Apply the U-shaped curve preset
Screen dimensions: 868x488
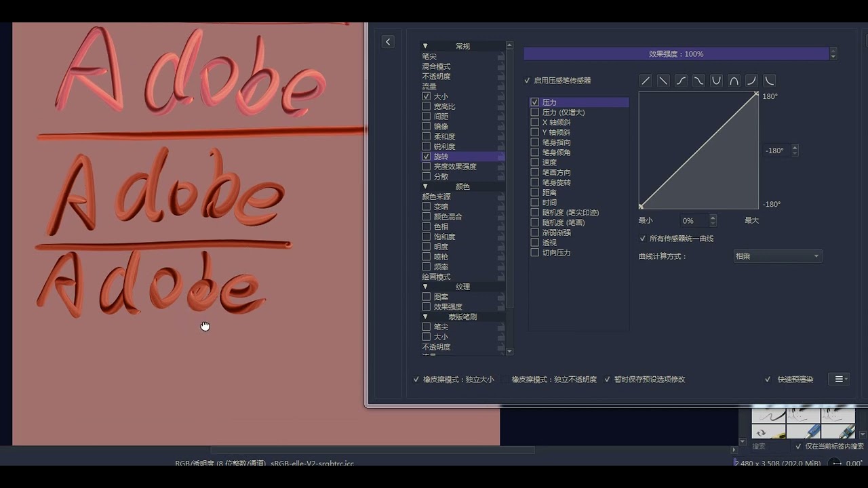point(716,81)
